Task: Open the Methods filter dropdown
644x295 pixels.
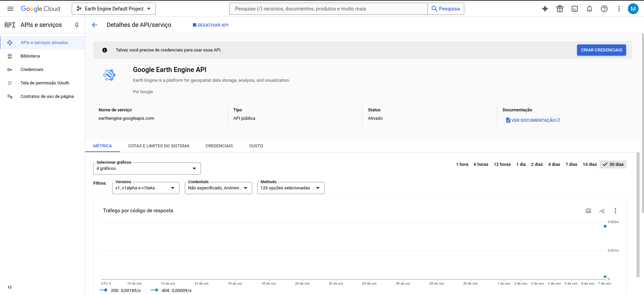Action: pyautogui.click(x=291, y=188)
